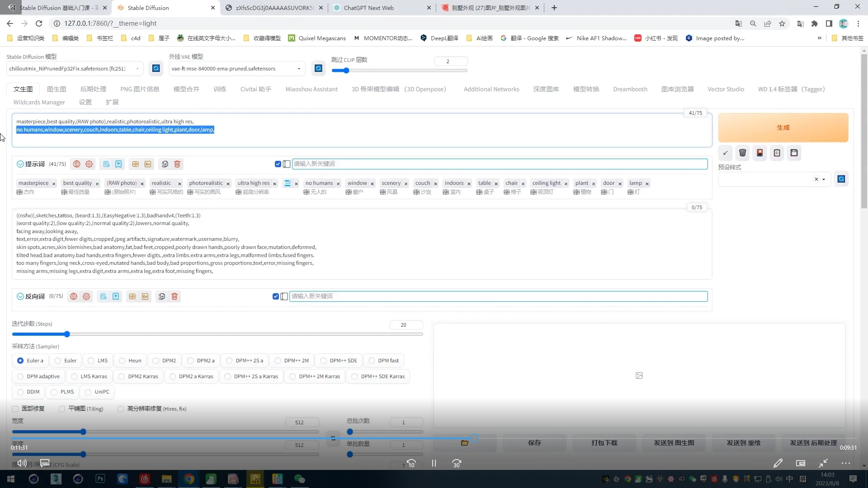Enable the 面部修复 checkbox

pos(15,409)
